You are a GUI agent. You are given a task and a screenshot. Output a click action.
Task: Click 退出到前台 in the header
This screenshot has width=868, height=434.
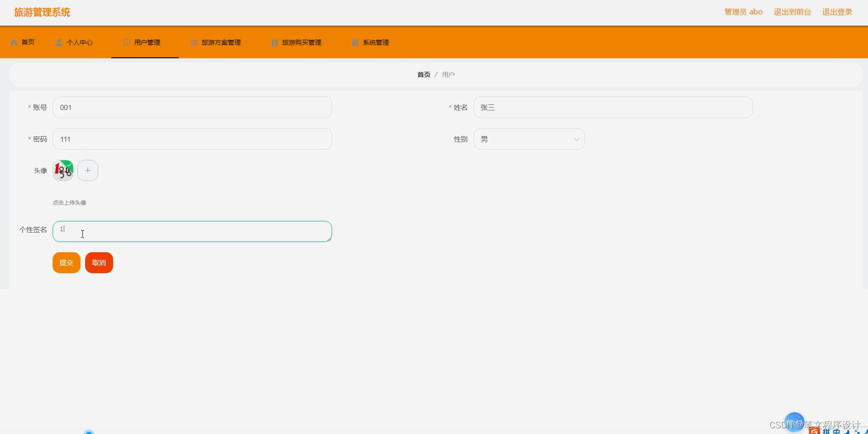[x=792, y=12]
